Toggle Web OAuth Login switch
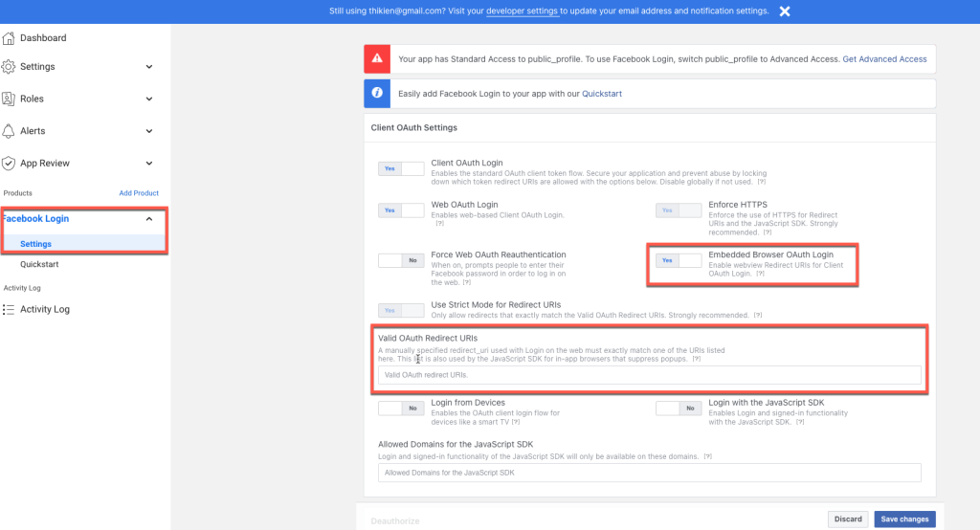Screen dimensions: 980x530 pos(401,210)
